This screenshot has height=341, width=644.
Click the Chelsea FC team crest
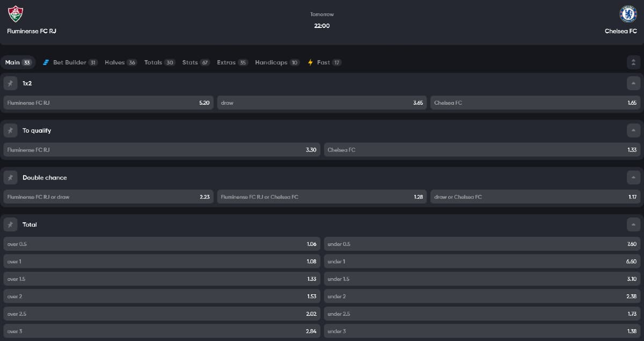click(x=628, y=13)
